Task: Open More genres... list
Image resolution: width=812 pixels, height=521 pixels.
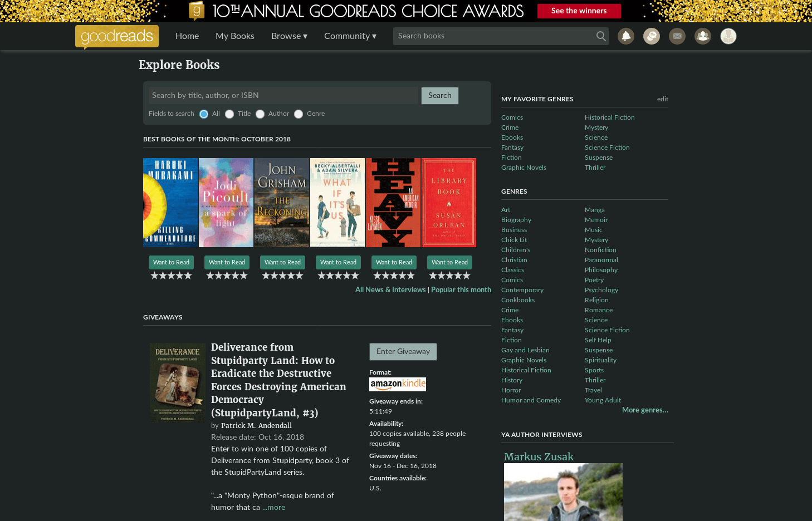Action: pyautogui.click(x=645, y=410)
